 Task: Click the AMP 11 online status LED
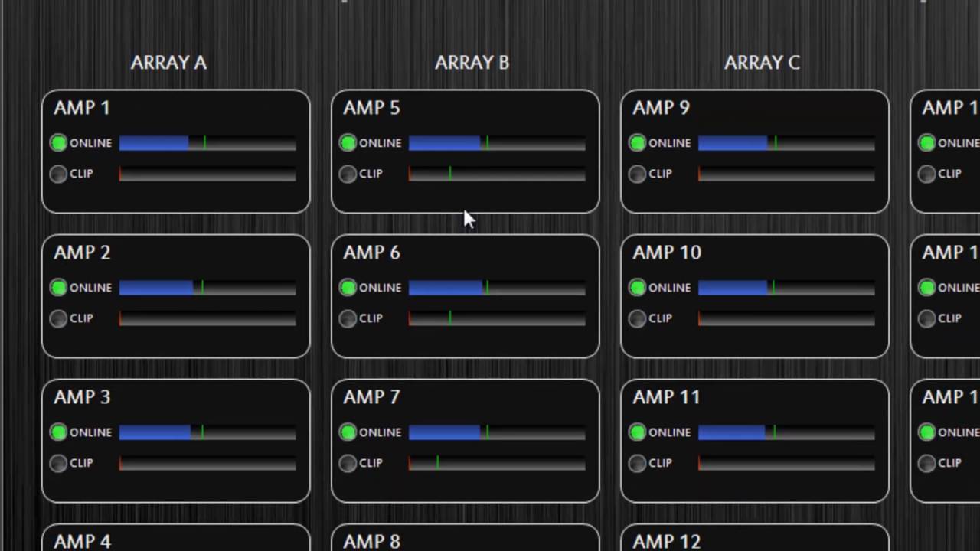(x=638, y=432)
